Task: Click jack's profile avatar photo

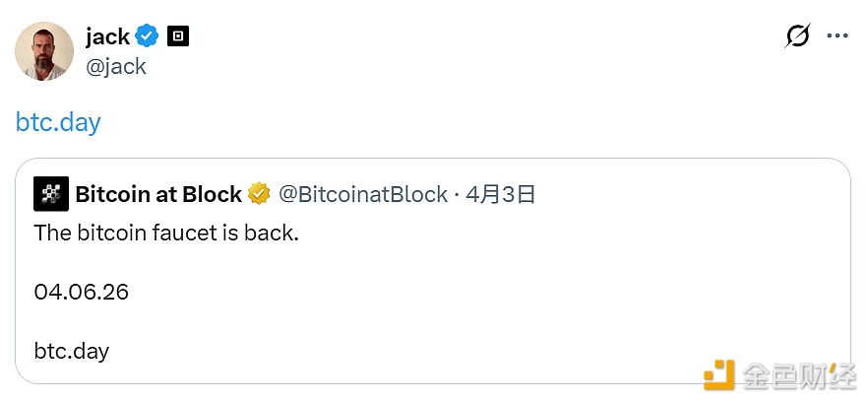Action: (44, 51)
